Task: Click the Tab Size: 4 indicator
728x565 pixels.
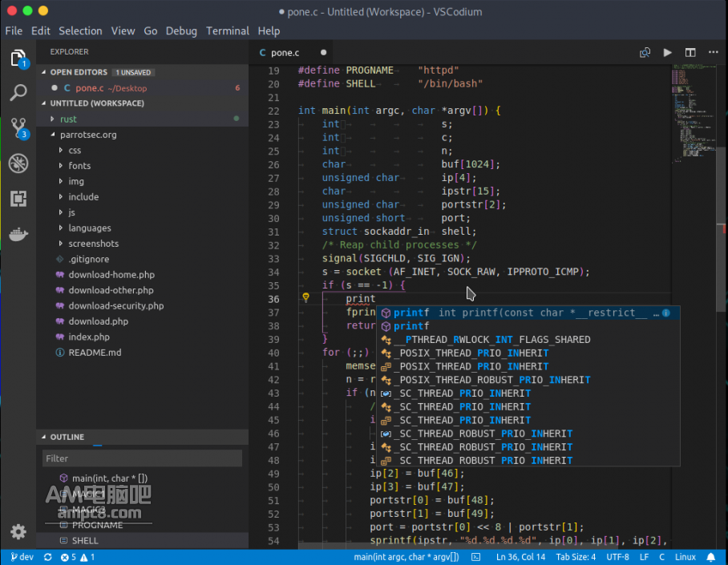Action: [x=576, y=557]
